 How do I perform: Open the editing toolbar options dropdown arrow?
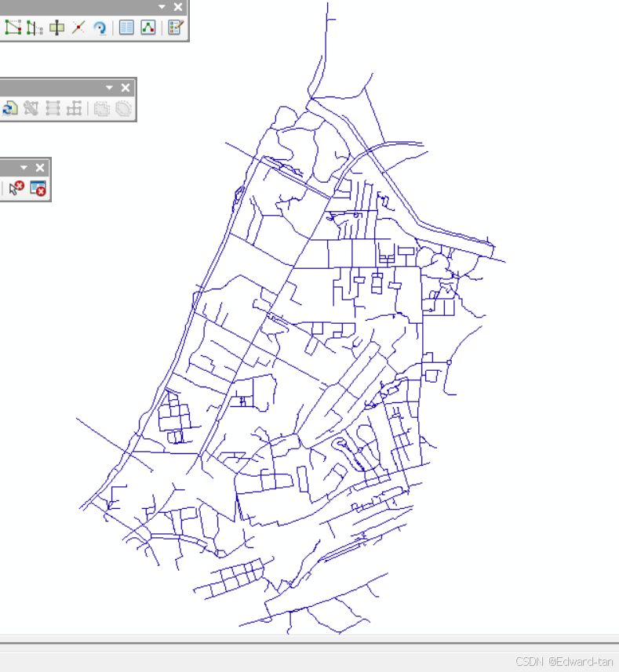[x=162, y=7]
